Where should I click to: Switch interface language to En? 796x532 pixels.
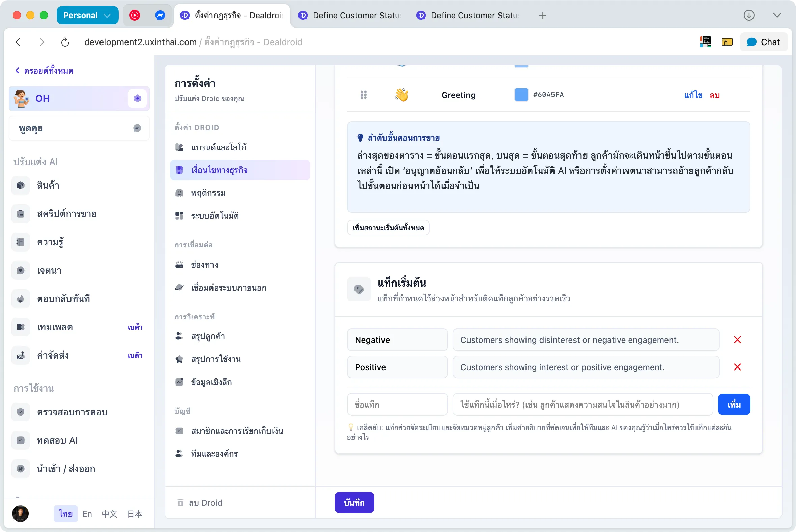pos(87,514)
